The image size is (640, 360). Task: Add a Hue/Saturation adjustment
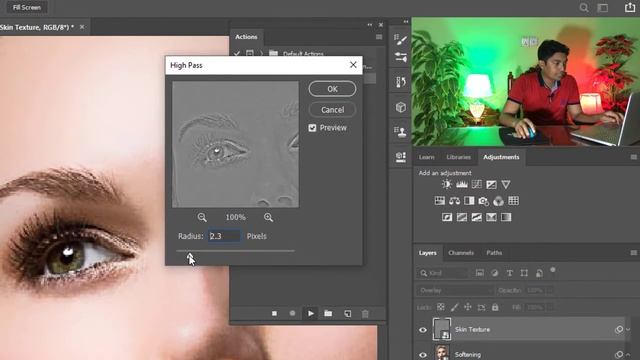click(x=440, y=201)
